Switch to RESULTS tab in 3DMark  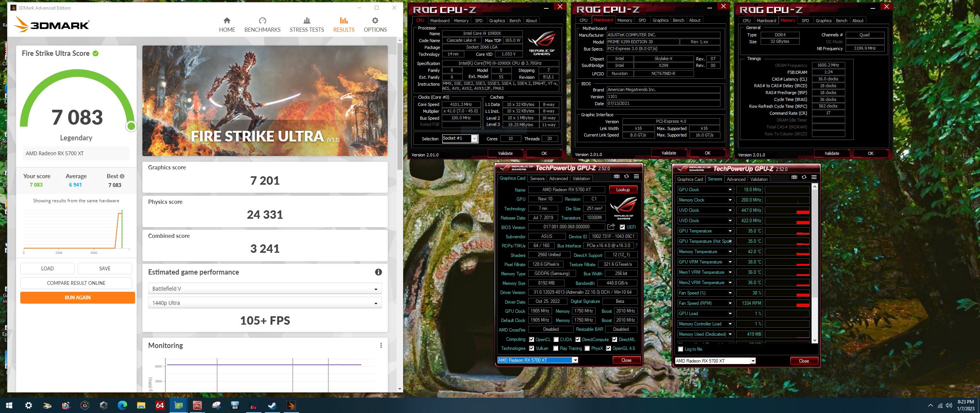click(x=343, y=25)
